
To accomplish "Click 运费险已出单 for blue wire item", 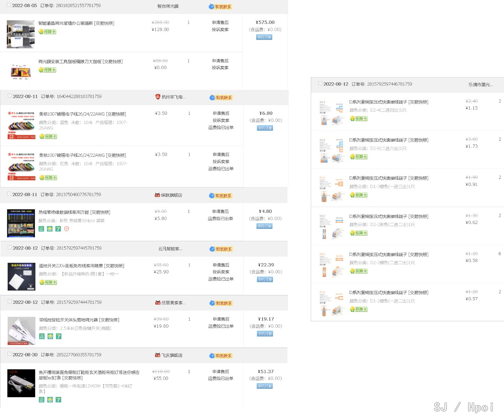I will click(221, 127).
